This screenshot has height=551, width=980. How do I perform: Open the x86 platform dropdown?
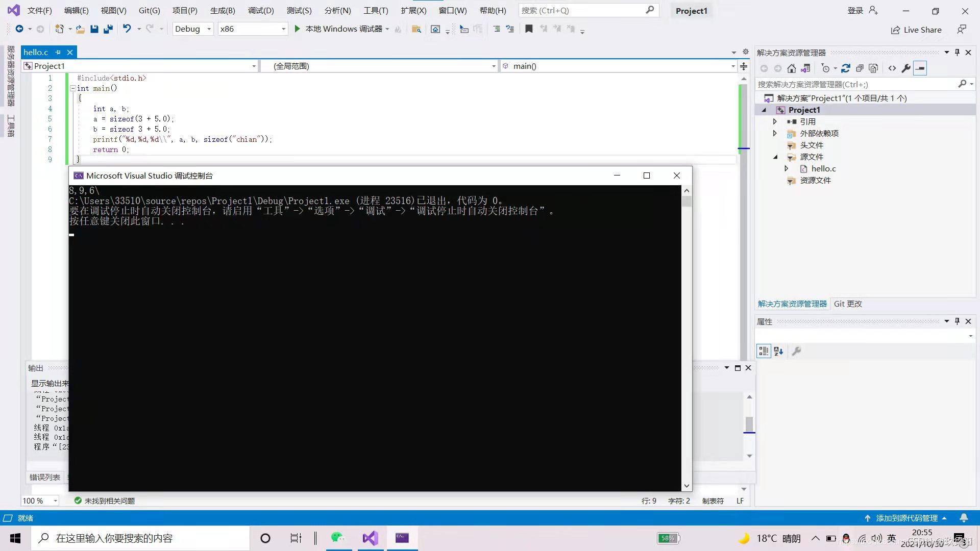tap(283, 29)
